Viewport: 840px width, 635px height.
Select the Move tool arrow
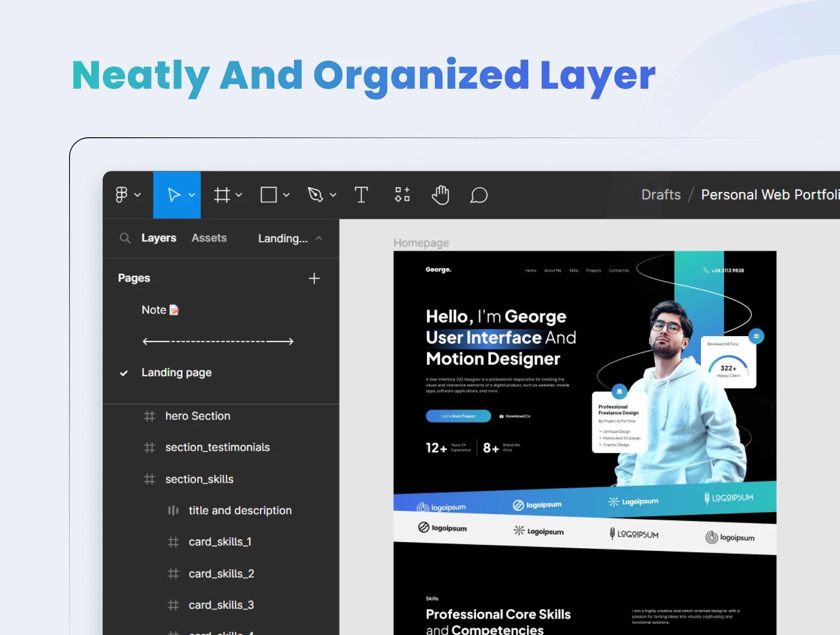point(174,195)
